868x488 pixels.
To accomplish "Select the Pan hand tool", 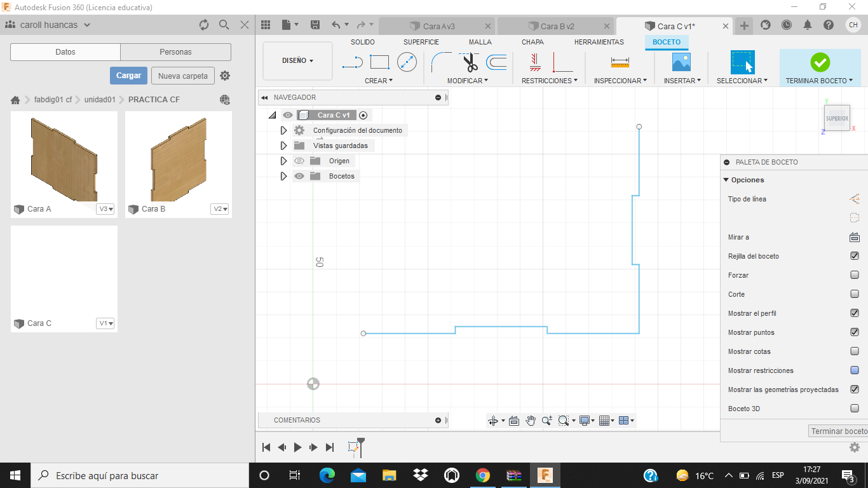I will [531, 421].
